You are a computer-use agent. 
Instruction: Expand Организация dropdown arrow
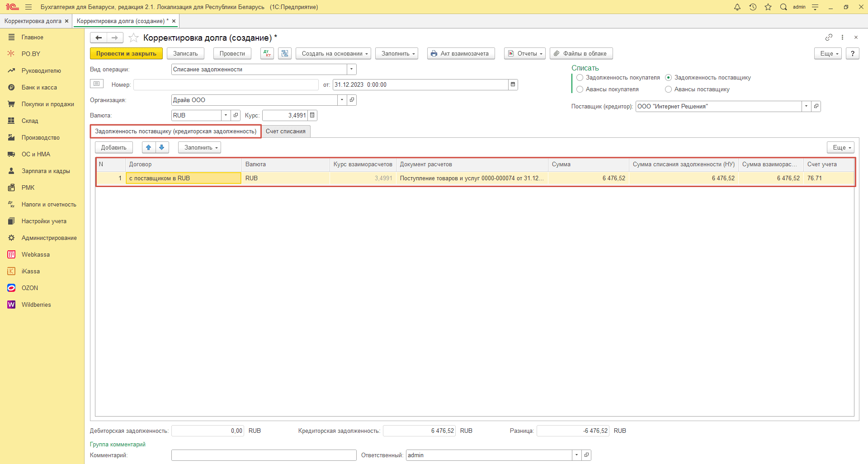coord(342,100)
